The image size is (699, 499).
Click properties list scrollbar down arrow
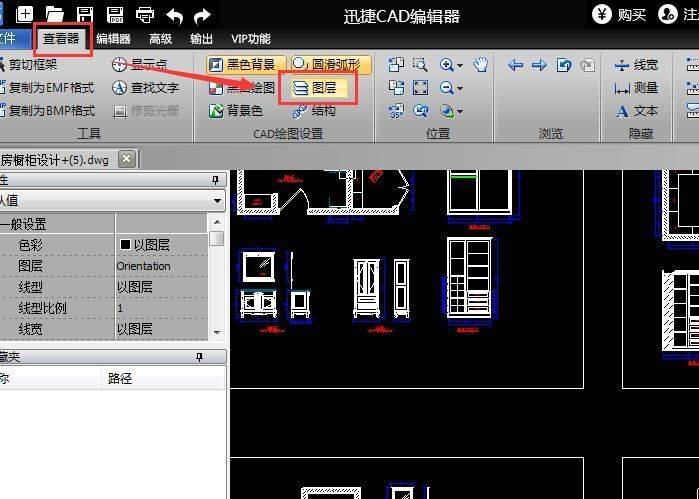pyautogui.click(x=217, y=332)
